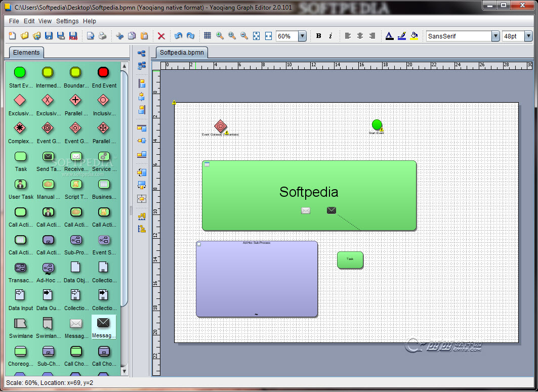Toggle the grid display button
Image resolution: width=538 pixels, height=392 pixels.
208,36
